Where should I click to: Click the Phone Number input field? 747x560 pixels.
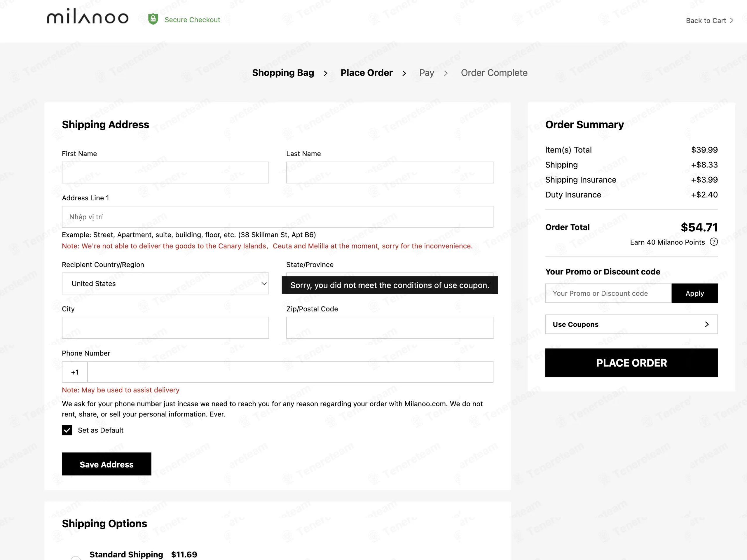coord(290,372)
